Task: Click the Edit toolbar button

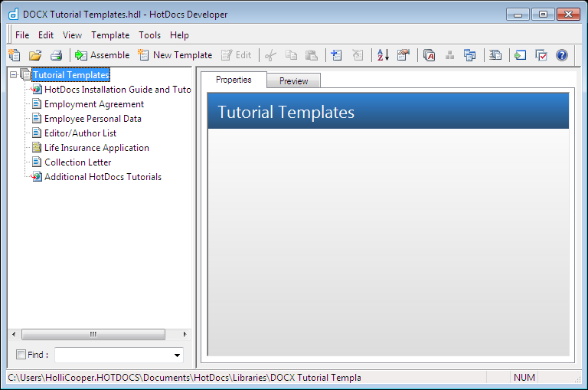Action: 237,55
